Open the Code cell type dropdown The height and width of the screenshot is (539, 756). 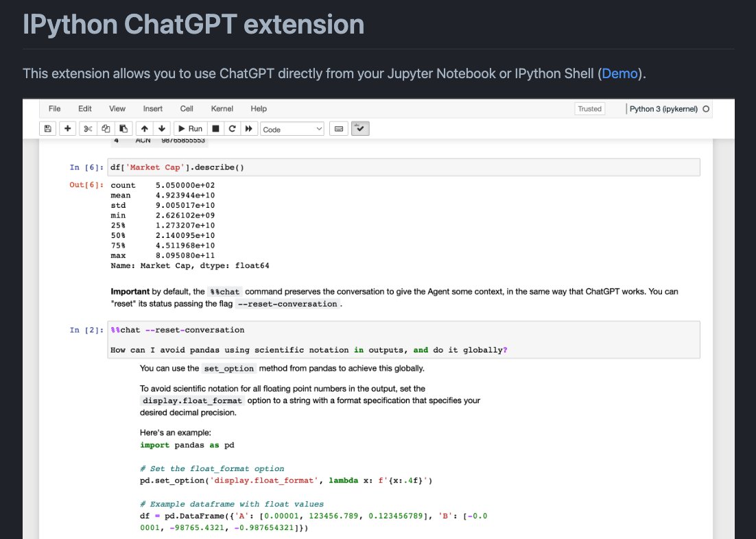click(x=292, y=129)
